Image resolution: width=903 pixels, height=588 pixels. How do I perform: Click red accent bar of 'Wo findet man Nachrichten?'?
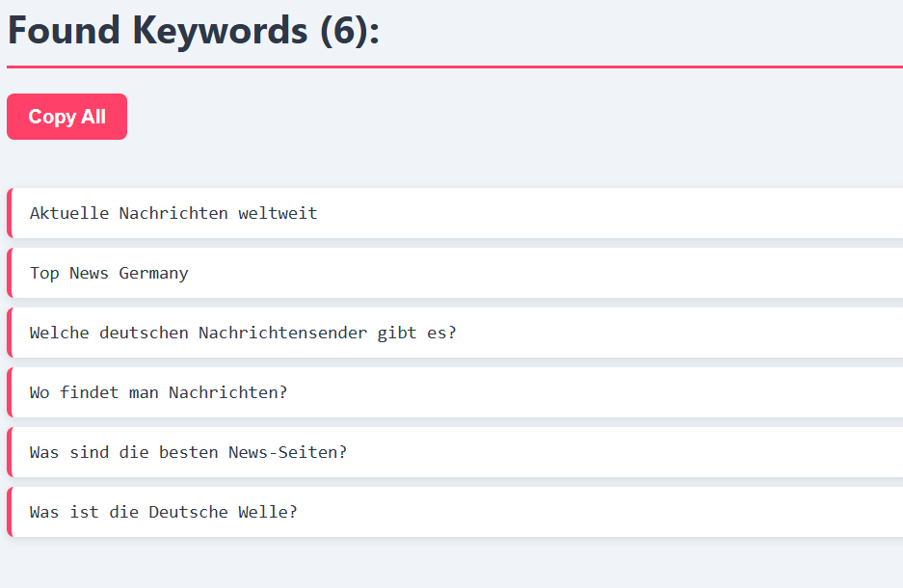[x=10, y=392]
